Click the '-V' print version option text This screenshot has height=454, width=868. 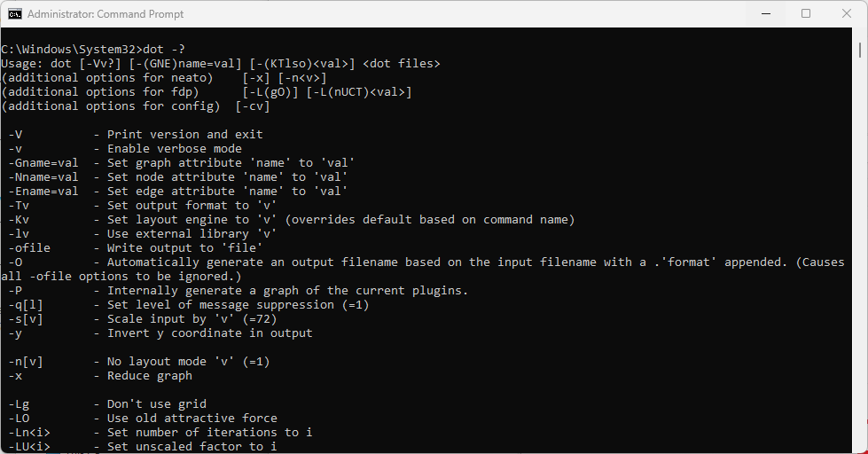(15, 134)
